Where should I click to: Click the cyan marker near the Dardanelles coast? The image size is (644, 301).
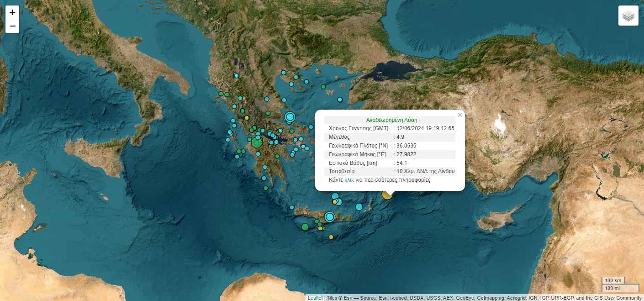(x=340, y=100)
